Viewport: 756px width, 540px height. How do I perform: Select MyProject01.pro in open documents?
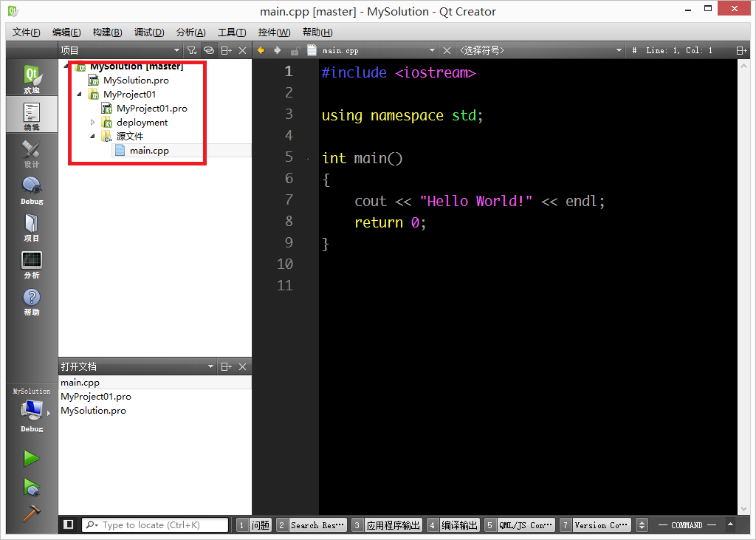[x=96, y=397]
